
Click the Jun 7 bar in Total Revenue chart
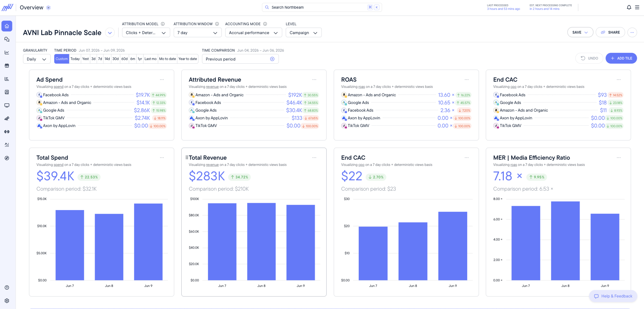click(222, 242)
